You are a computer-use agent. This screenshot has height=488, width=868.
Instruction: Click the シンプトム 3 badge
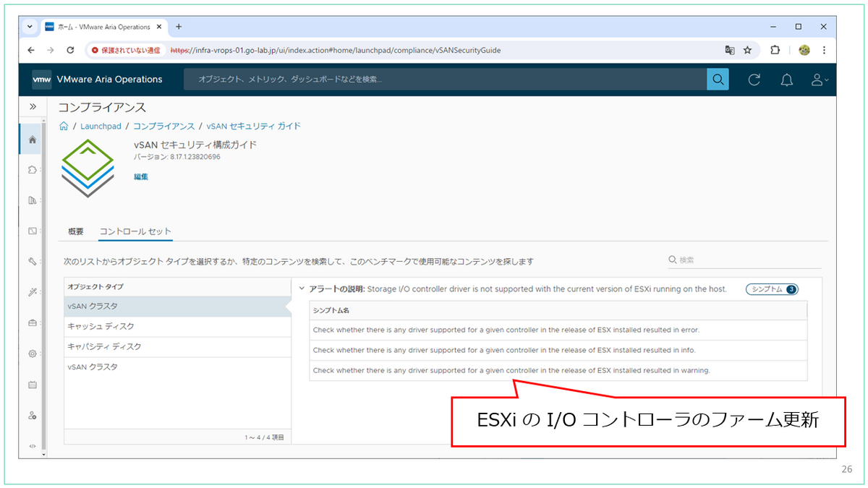[x=773, y=289]
